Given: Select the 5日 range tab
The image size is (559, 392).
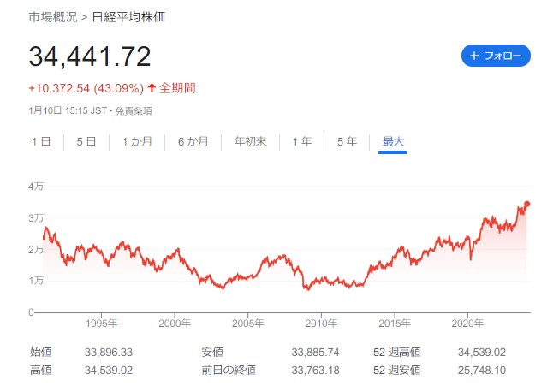Looking at the screenshot, I should pos(86,141).
